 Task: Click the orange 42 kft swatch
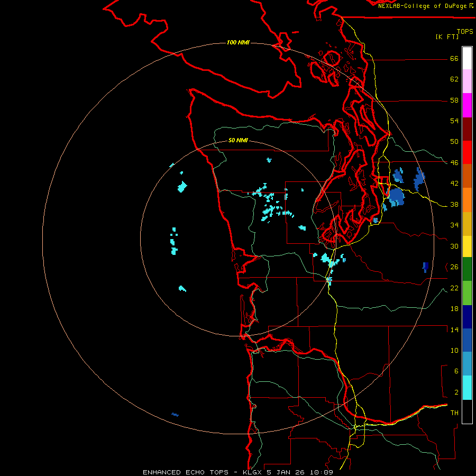[x=467, y=200]
